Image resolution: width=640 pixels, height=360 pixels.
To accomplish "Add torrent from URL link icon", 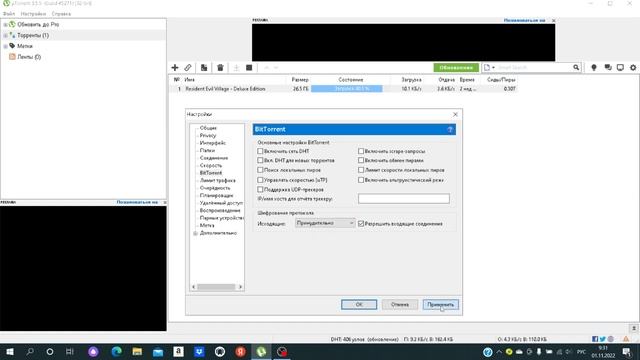I will (x=188, y=67).
